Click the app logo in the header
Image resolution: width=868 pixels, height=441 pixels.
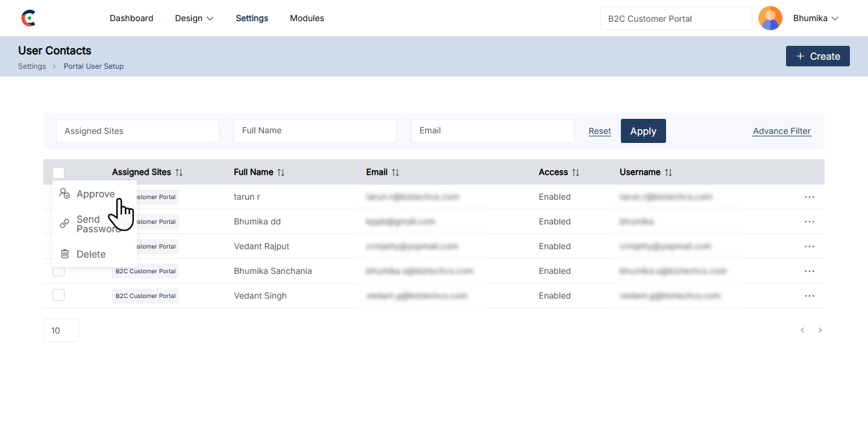[28, 18]
